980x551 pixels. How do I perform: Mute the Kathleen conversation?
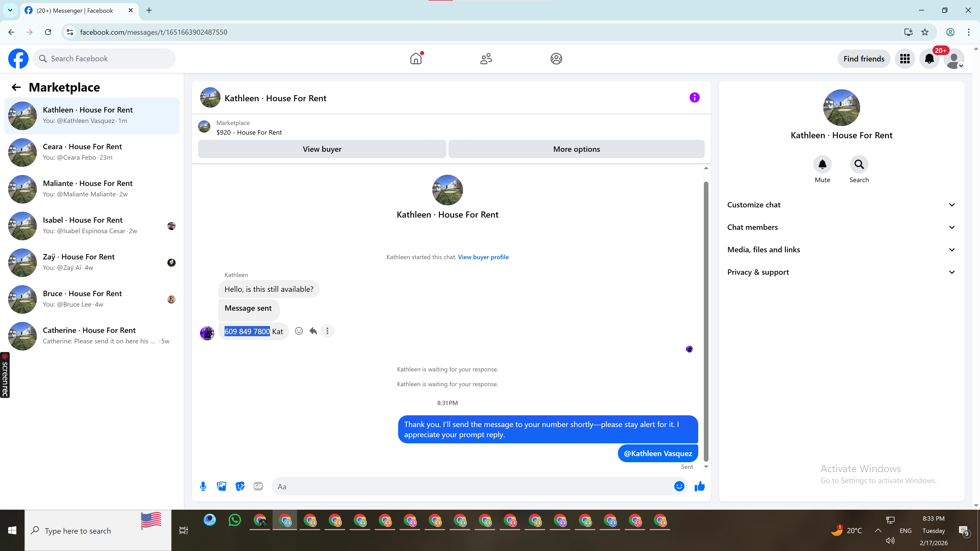(822, 165)
